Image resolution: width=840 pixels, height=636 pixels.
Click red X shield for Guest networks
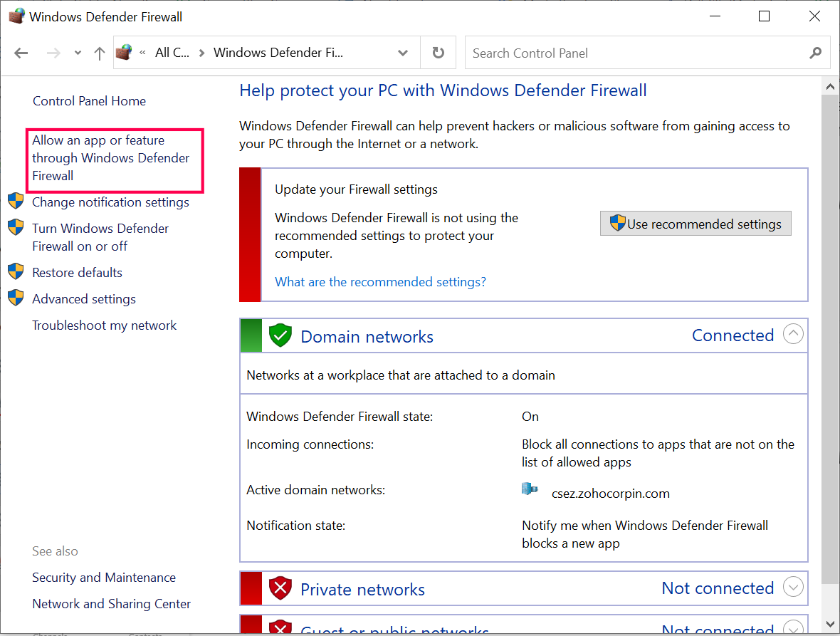280,627
